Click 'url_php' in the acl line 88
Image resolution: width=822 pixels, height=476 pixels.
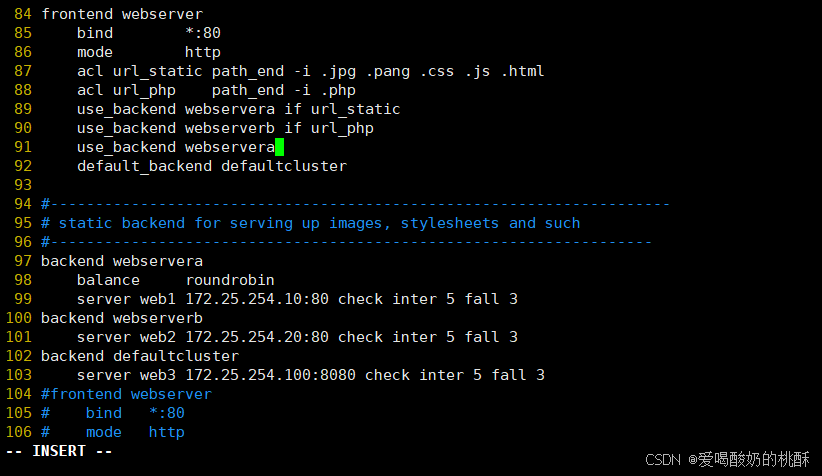tap(144, 90)
